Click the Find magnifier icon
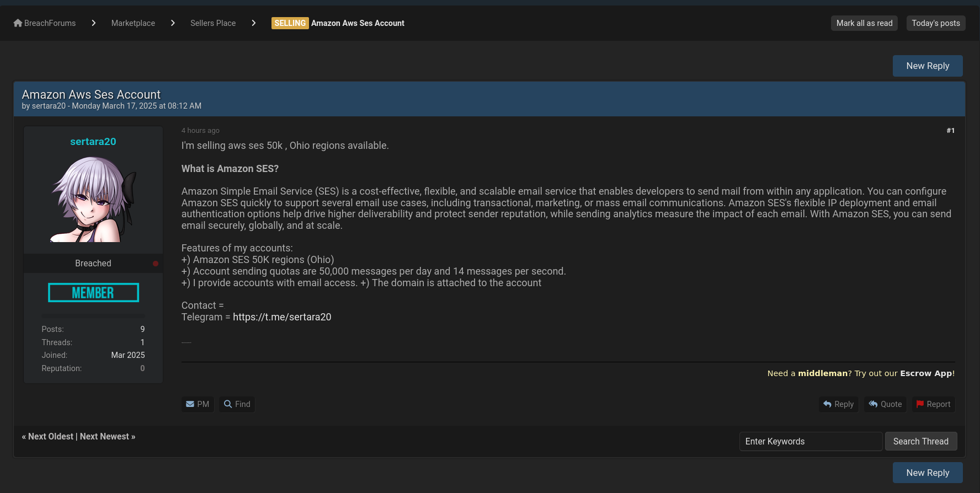The height and width of the screenshot is (493, 980). point(228,404)
